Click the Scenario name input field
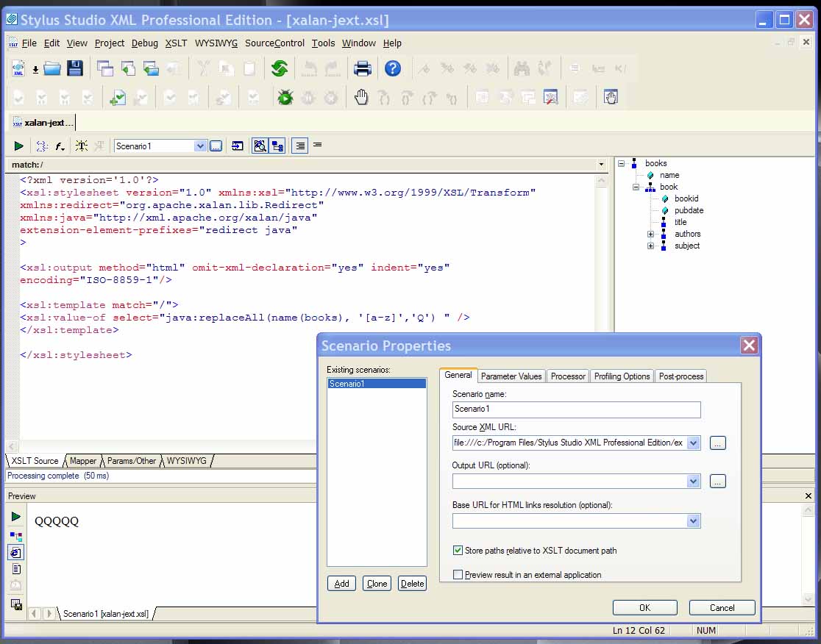The width and height of the screenshot is (821, 644). tap(576, 409)
